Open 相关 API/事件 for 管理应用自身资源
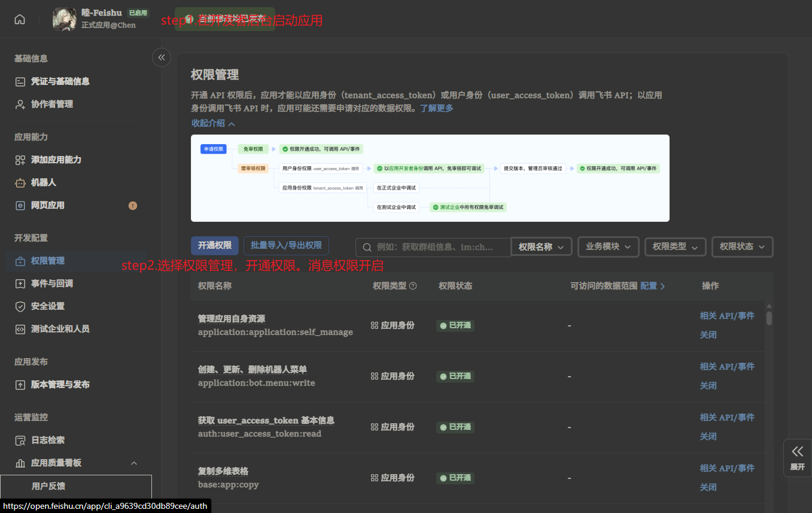The image size is (812, 513). [727, 316]
